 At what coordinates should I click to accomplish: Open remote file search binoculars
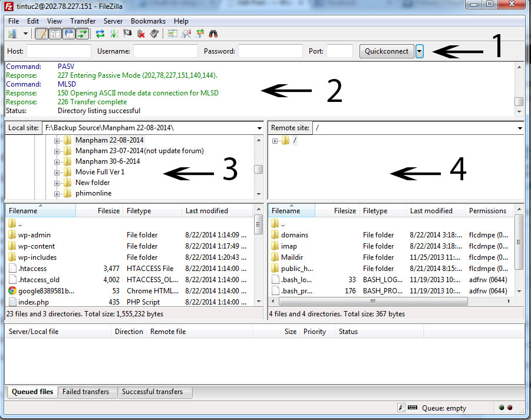(213, 34)
